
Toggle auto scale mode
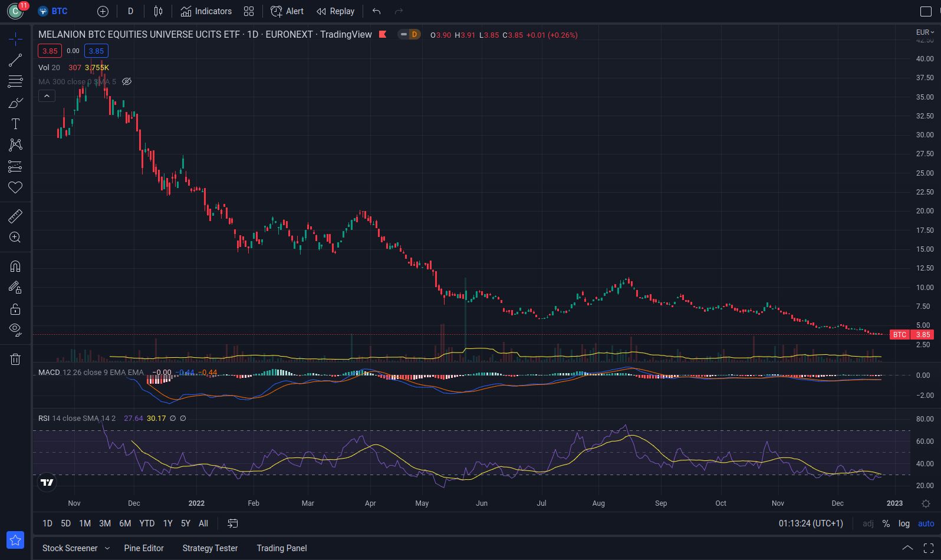click(926, 523)
